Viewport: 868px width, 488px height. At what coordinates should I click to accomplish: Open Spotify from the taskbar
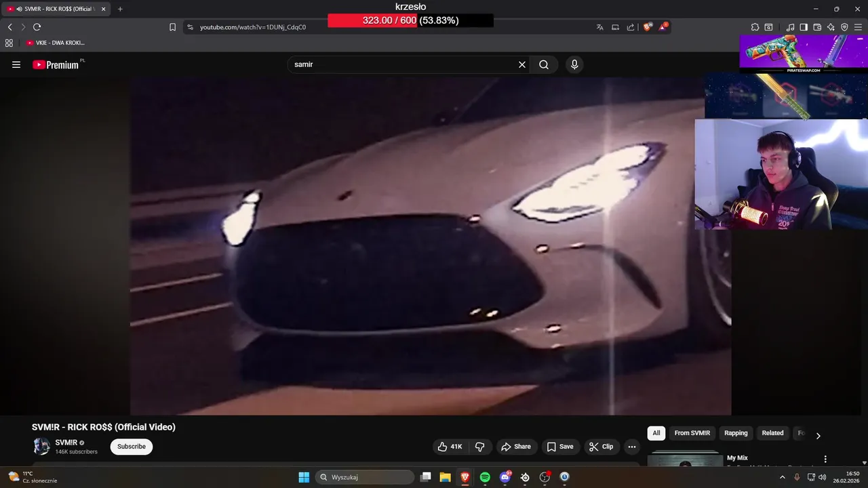tap(485, 477)
